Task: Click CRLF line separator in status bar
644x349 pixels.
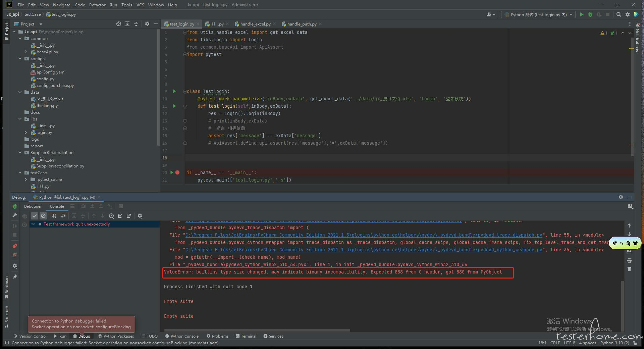Action: (555, 343)
